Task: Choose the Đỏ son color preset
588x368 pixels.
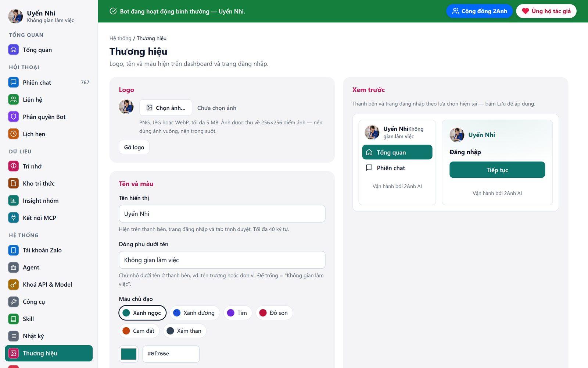Action: tap(274, 313)
